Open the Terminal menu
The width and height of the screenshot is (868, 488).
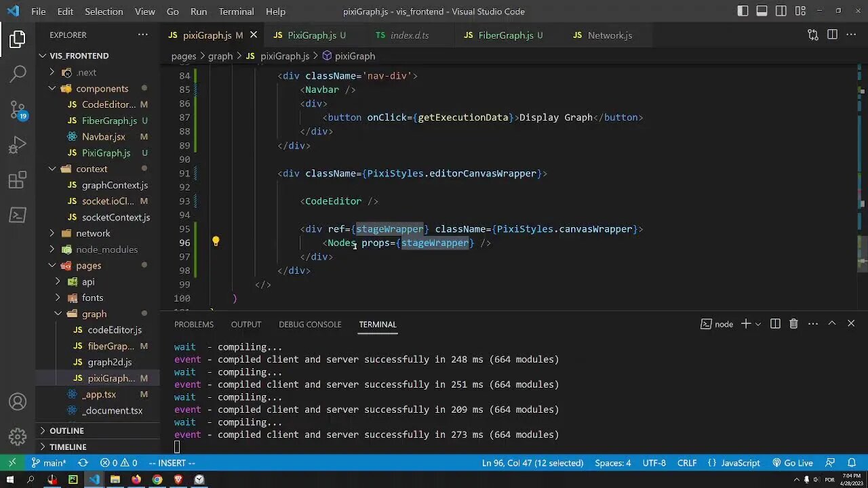pyautogui.click(x=236, y=12)
